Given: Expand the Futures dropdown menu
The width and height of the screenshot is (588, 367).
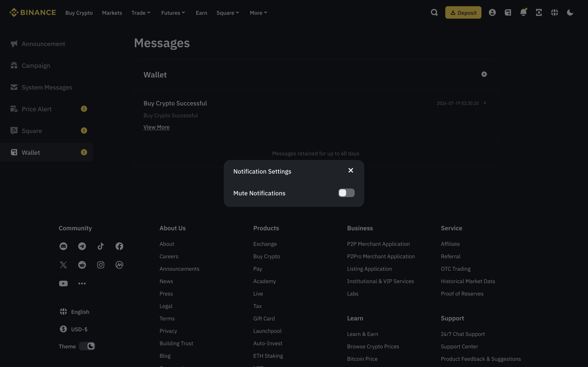Looking at the screenshot, I should (173, 13).
